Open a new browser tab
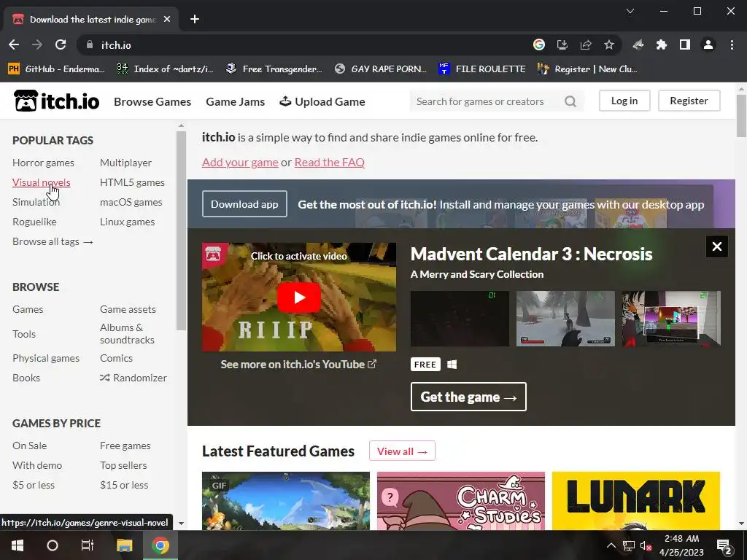 [x=194, y=19]
